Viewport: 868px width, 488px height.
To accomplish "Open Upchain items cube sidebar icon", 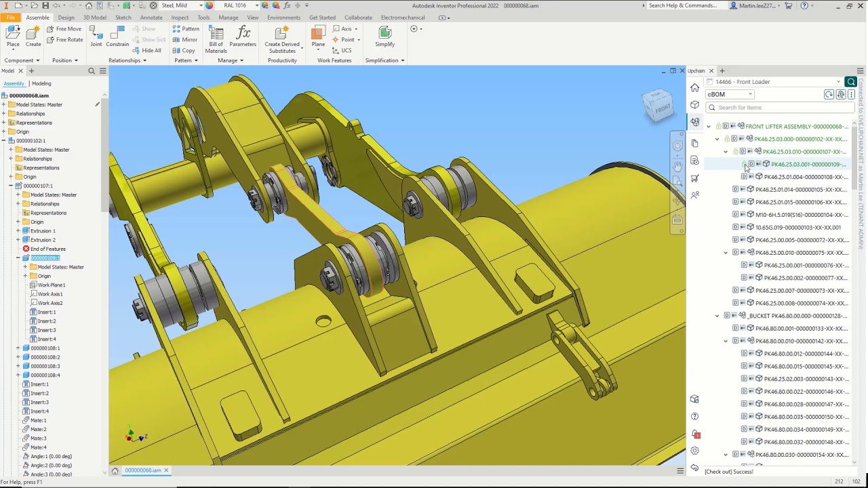I will 694,104.
